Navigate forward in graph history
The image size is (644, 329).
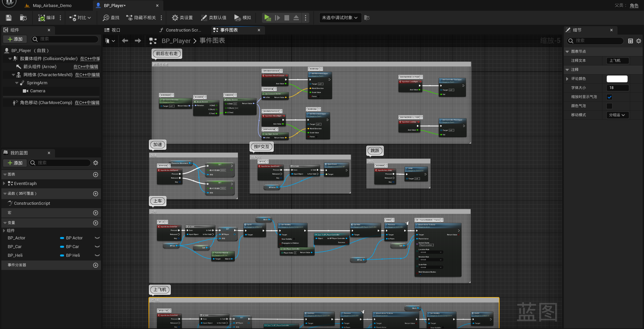pos(138,41)
